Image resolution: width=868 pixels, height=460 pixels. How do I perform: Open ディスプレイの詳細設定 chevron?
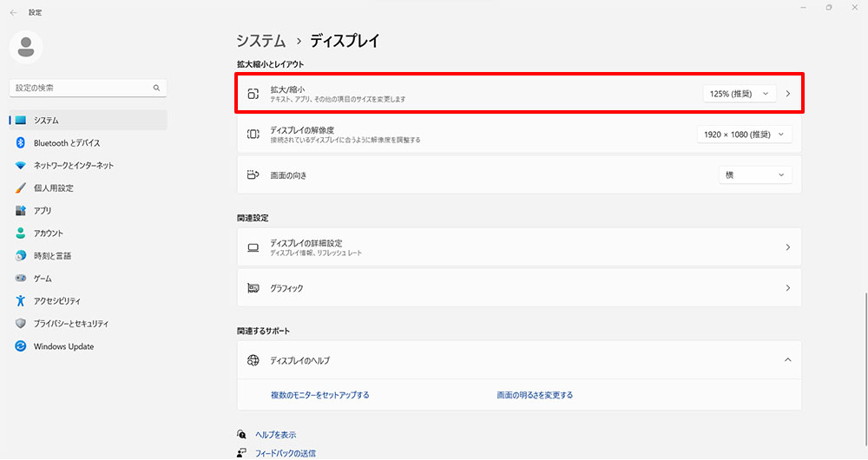click(x=788, y=247)
